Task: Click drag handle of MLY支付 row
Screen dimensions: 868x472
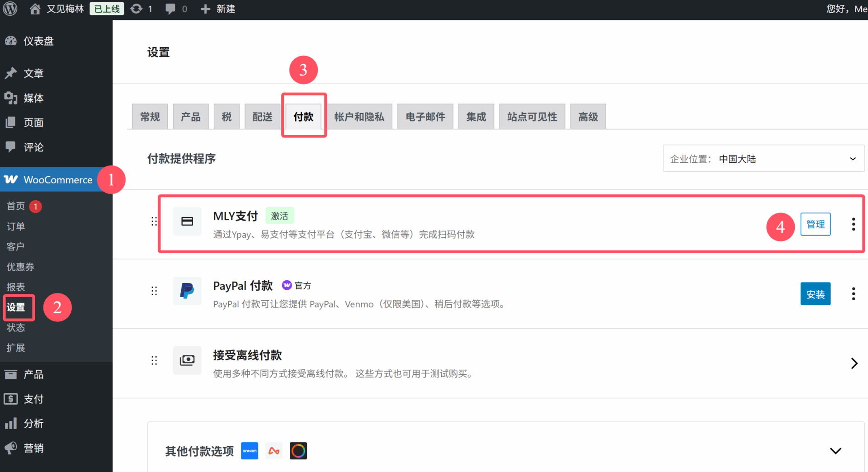Action: (x=154, y=221)
